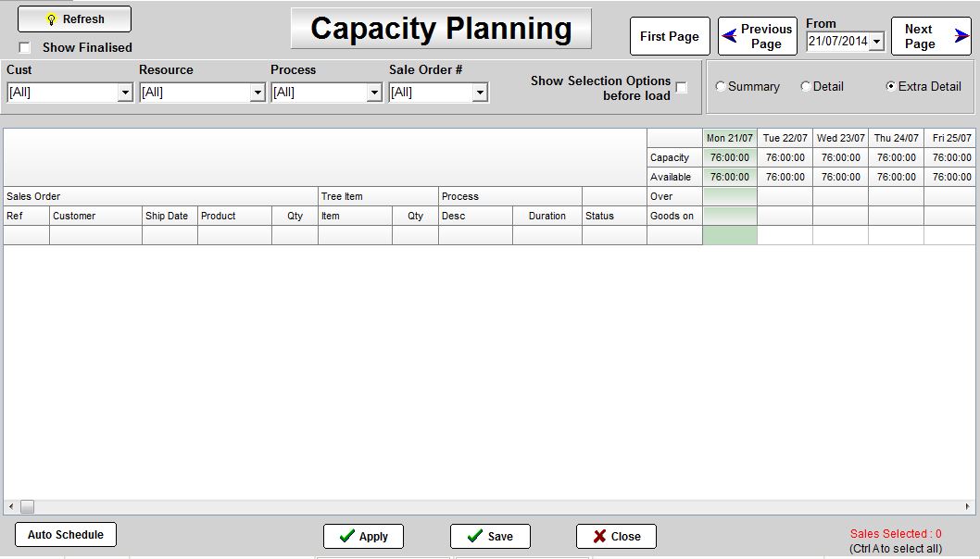Tick Show Selection Options before load
Screen dimensions: 980x559
tap(682, 88)
